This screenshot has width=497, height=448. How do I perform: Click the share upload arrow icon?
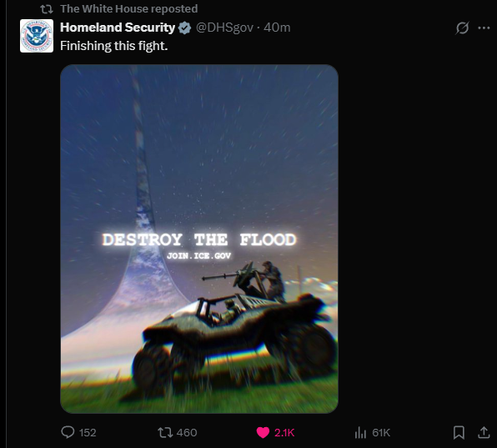point(484,432)
